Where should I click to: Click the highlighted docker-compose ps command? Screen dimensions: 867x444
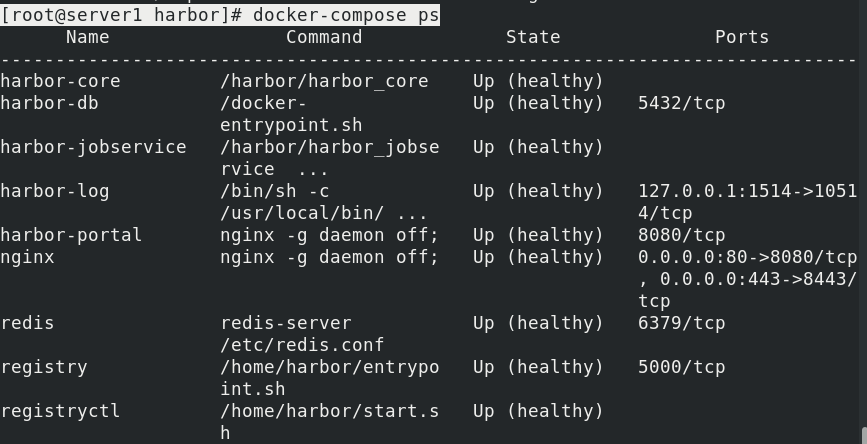[346, 15]
